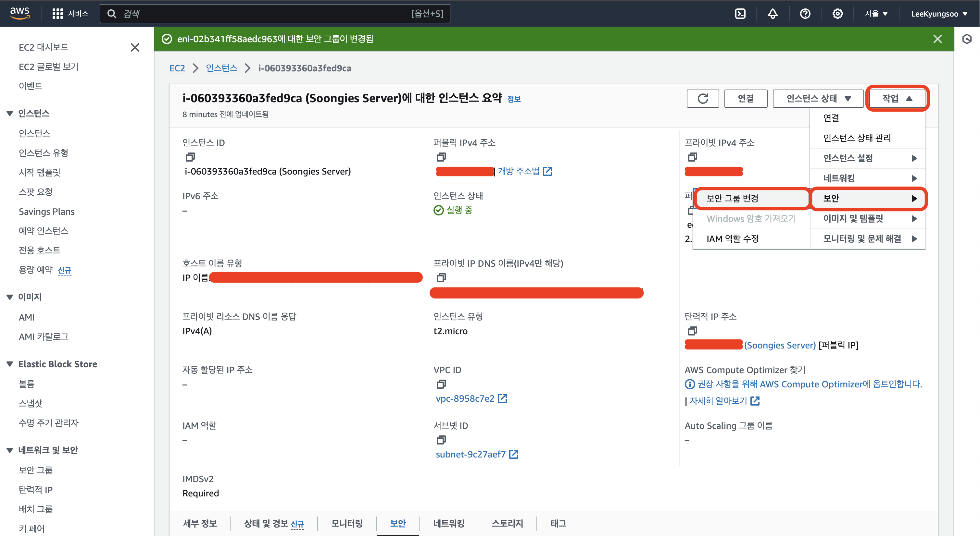Click the search input field
980x536 pixels.
click(x=275, y=14)
